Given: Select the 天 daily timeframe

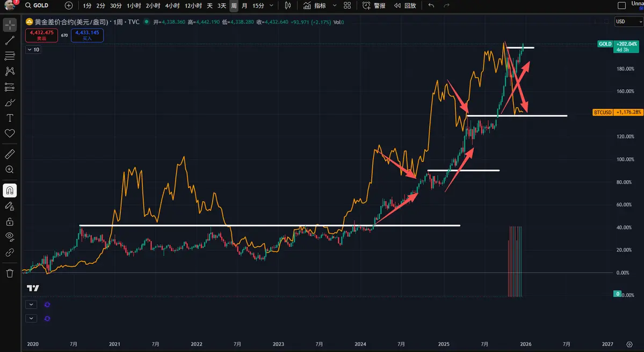Looking at the screenshot, I should (210, 5).
